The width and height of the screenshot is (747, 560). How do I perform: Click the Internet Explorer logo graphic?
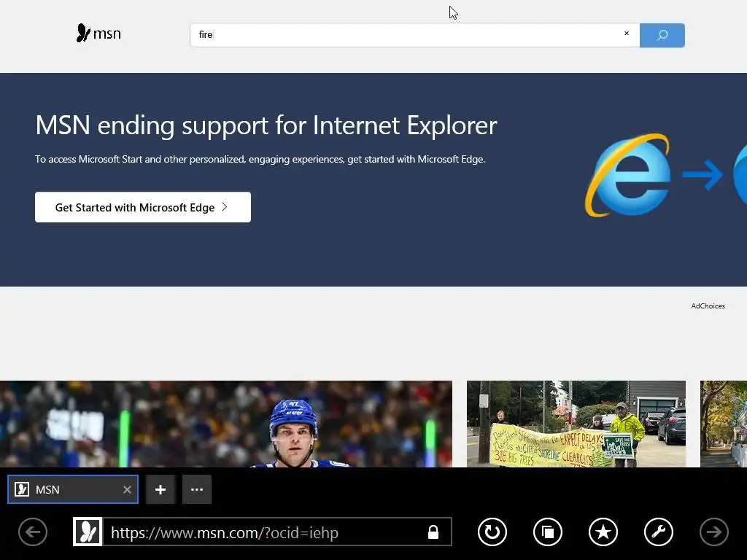(x=628, y=175)
